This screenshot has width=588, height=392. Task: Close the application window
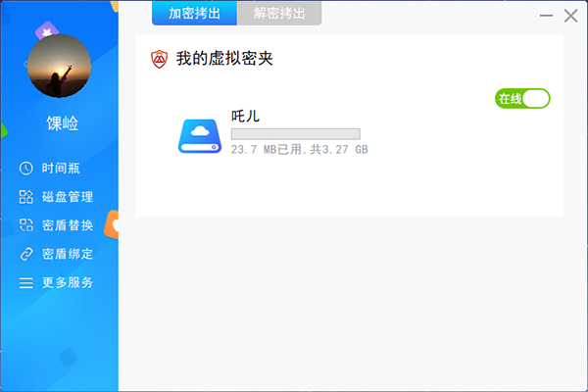click(570, 16)
